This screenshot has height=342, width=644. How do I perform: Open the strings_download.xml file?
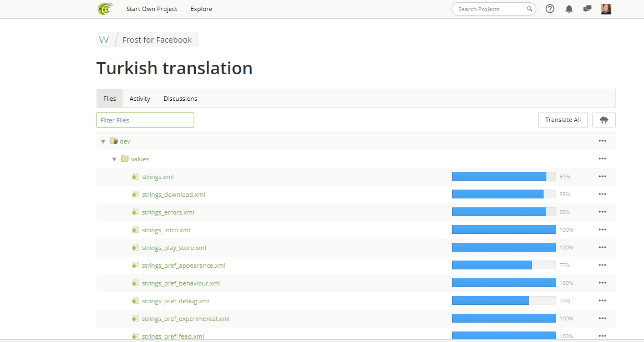(173, 195)
